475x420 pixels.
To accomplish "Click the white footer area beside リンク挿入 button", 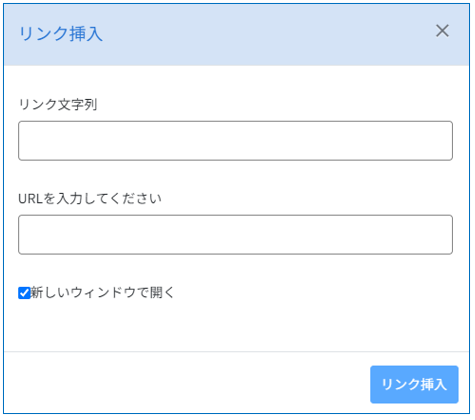I will click(187, 383).
